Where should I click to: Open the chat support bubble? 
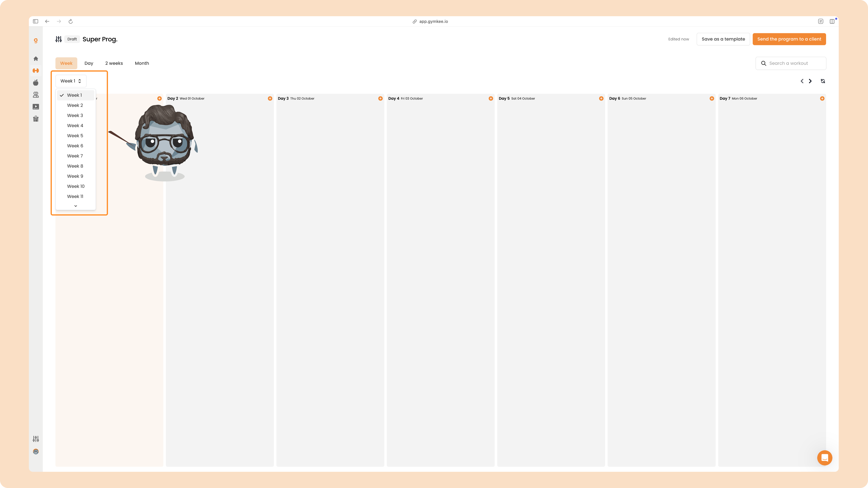pos(825,458)
